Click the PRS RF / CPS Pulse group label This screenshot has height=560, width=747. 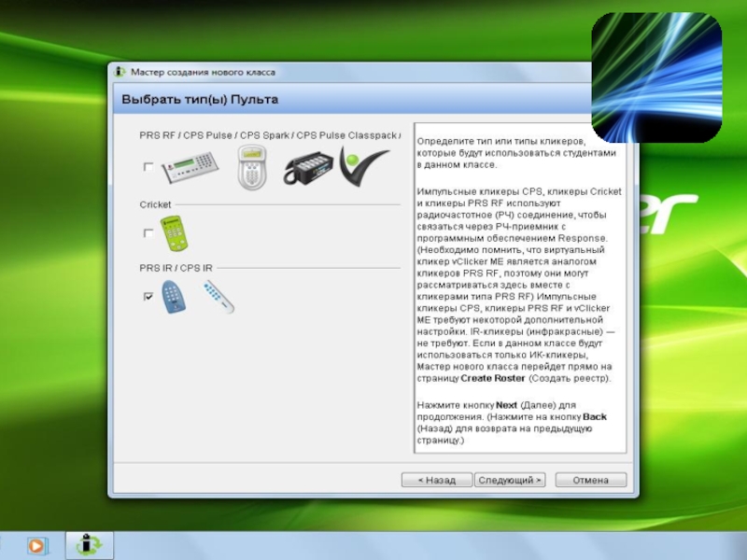point(270,135)
